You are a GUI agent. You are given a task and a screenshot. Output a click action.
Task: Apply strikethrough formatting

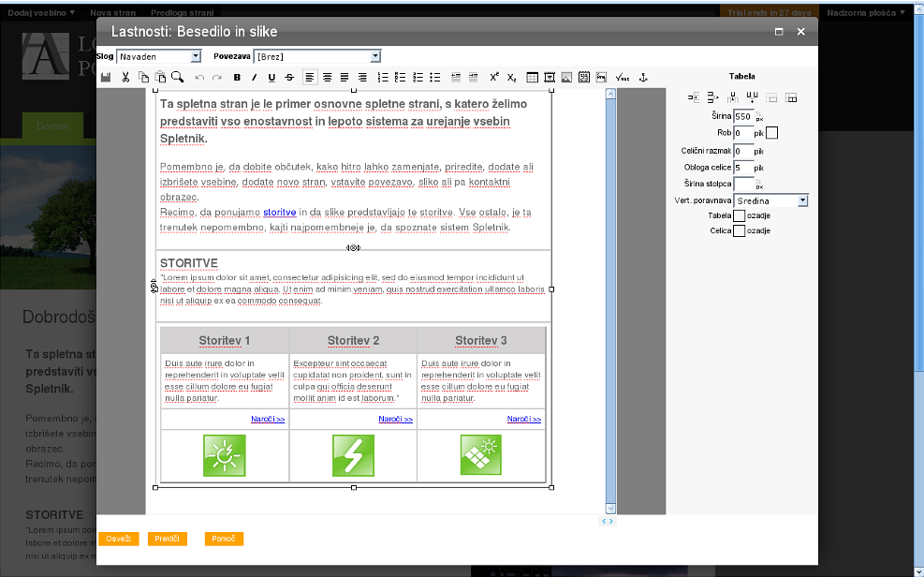[x=288, y=77]
